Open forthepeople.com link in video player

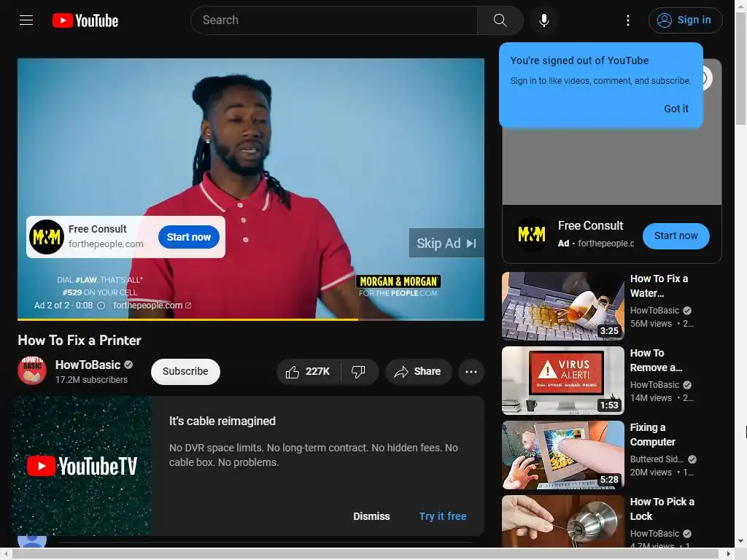pos(152,306)
